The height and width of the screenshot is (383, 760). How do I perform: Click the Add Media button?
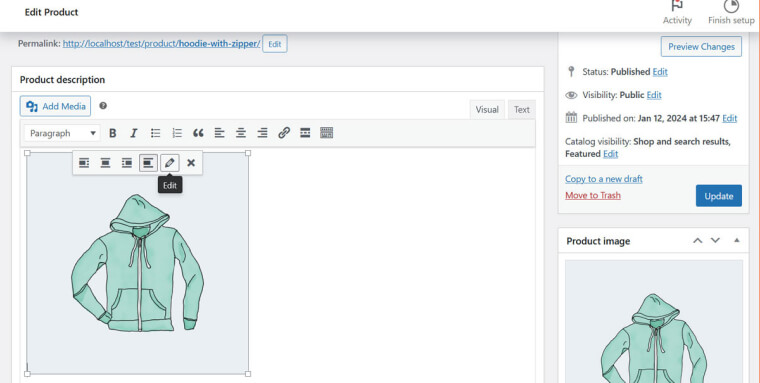(x=55, y=106)
